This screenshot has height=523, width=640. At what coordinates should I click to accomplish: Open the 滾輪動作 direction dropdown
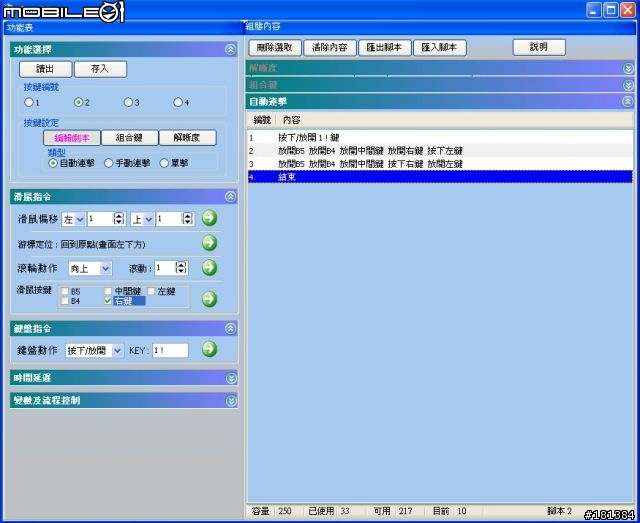(106, 269)
